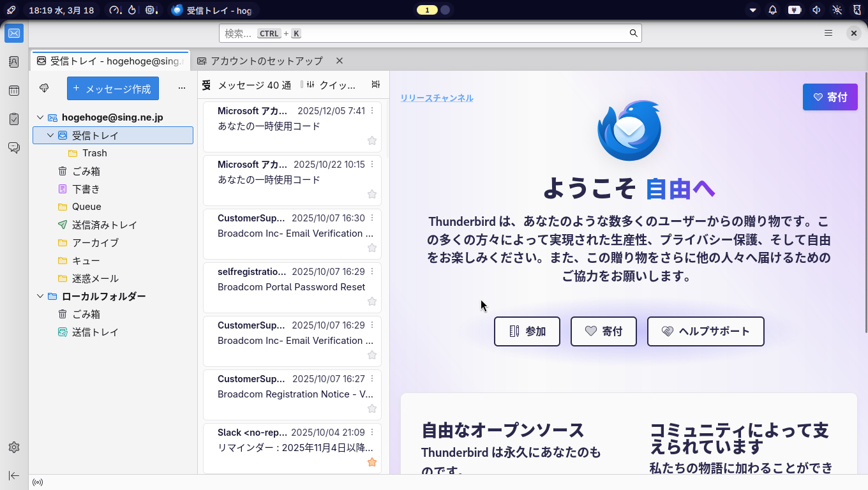868x490 pixels.
Task: Toggle the クイック filter bar button
Action: click(x=332, y=85)
